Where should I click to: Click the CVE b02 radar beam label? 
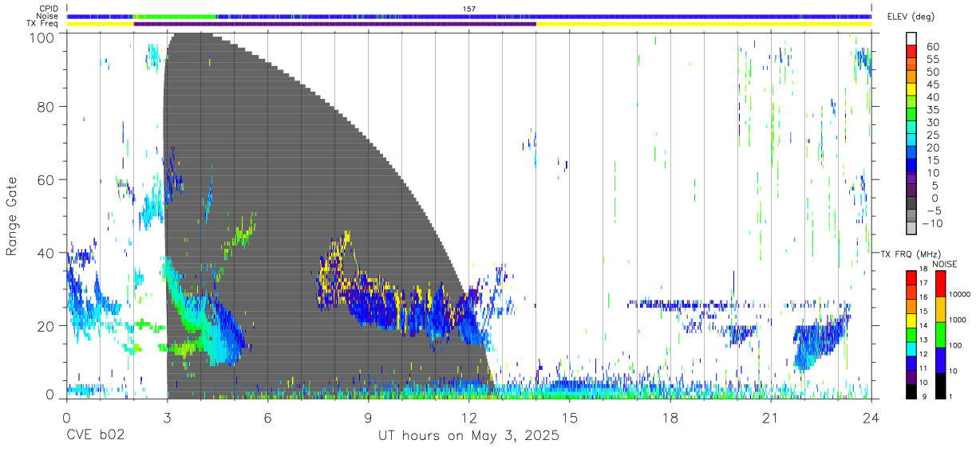[x=96, y=436]
